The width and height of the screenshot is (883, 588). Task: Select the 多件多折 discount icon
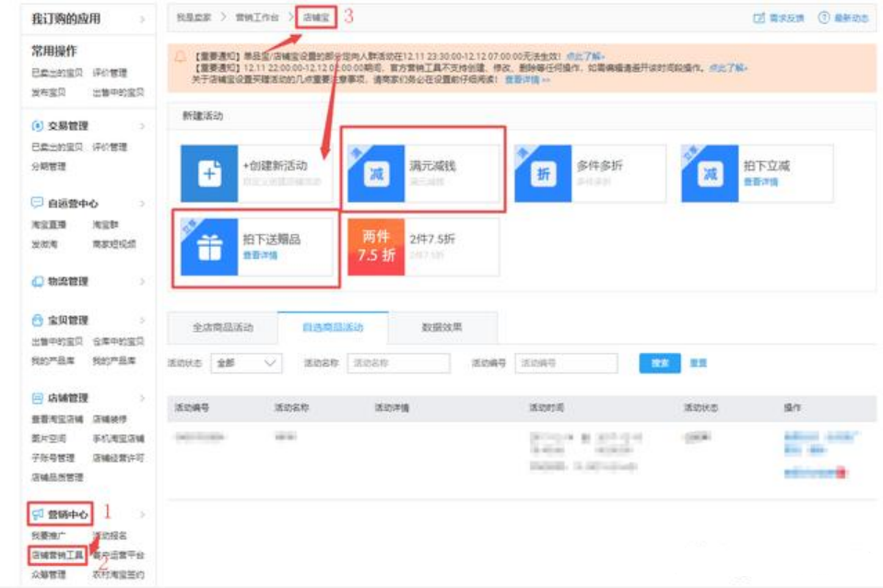pyautogui.click(x=543, y=173)
